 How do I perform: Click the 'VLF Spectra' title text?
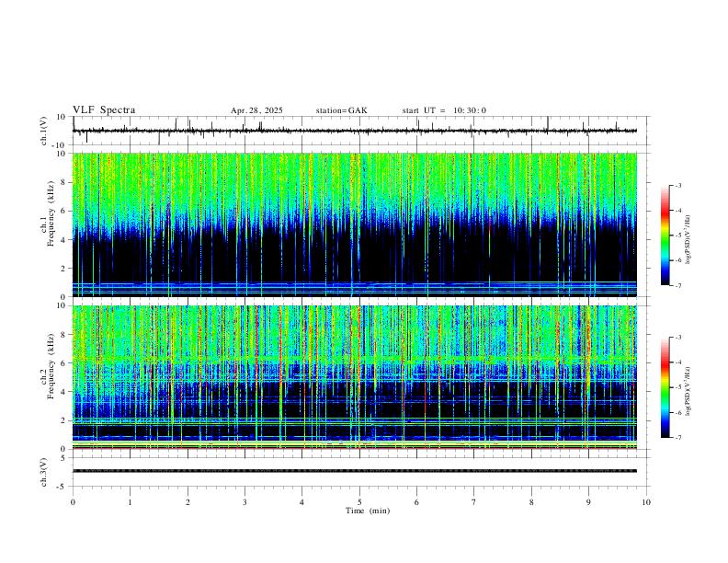pos(104,110)
